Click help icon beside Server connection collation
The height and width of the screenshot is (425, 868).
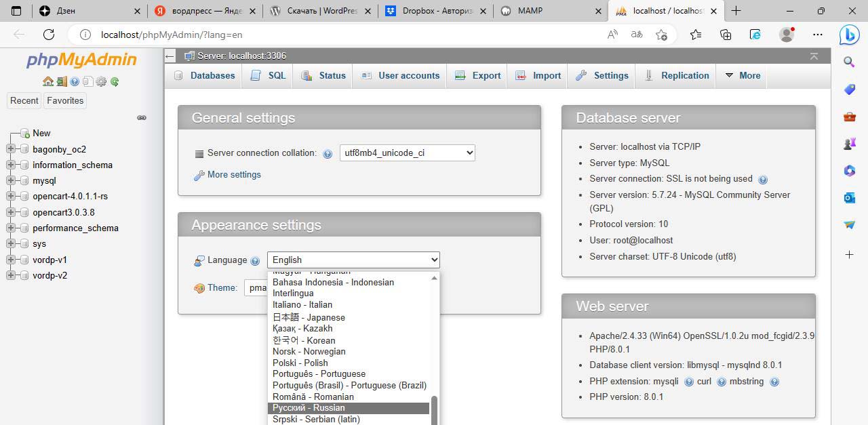tap(328, 154)
